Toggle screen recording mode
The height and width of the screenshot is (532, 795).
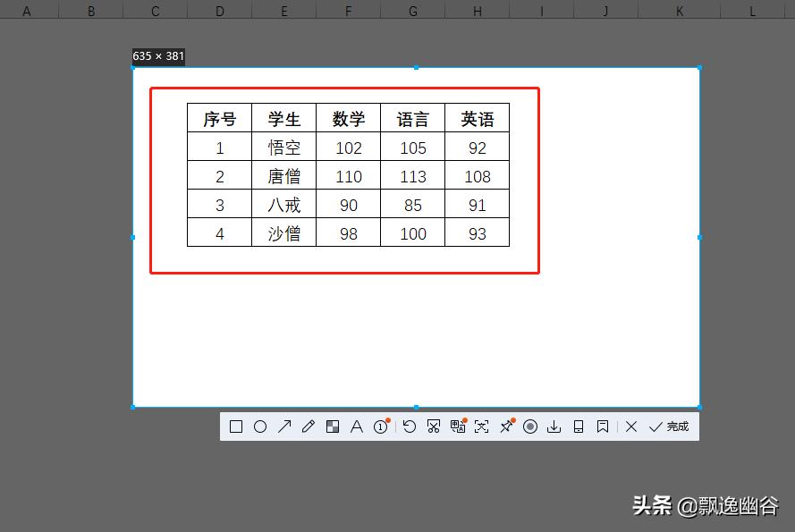(x=530, y=426)
